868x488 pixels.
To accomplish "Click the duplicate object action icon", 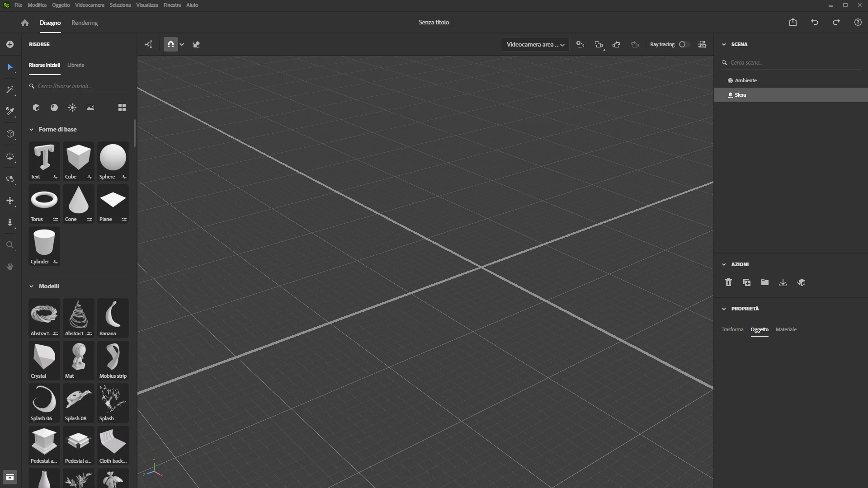I will (x=747, y=282).
